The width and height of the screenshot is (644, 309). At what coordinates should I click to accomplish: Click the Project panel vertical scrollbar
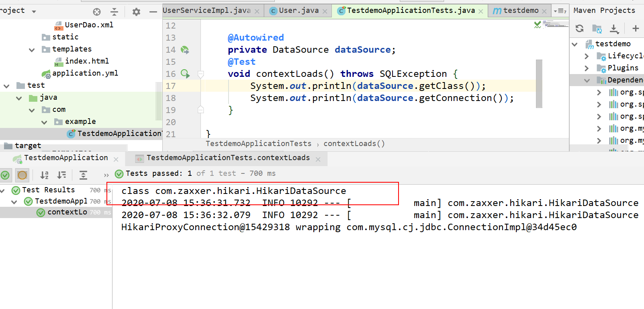(159, 101)
